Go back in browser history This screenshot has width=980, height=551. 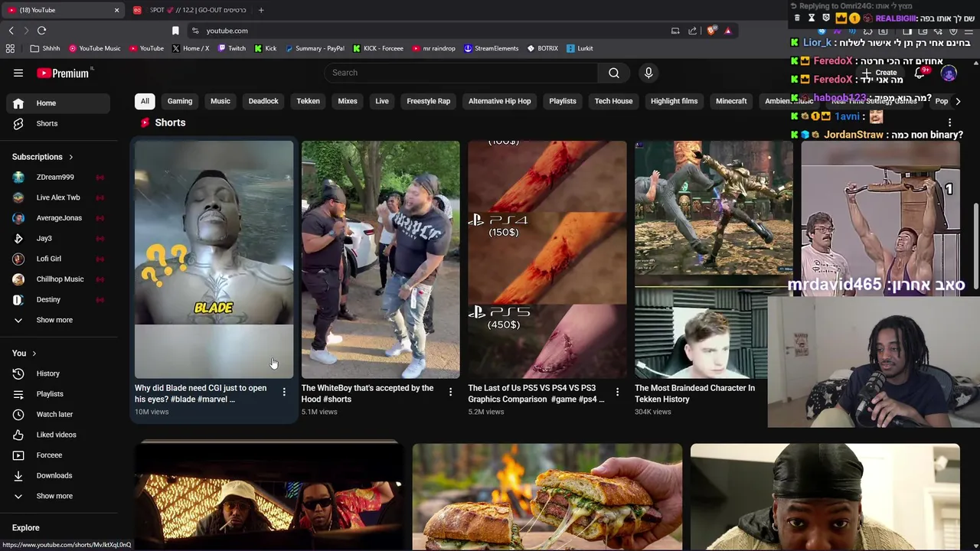[x=11, y=31]
